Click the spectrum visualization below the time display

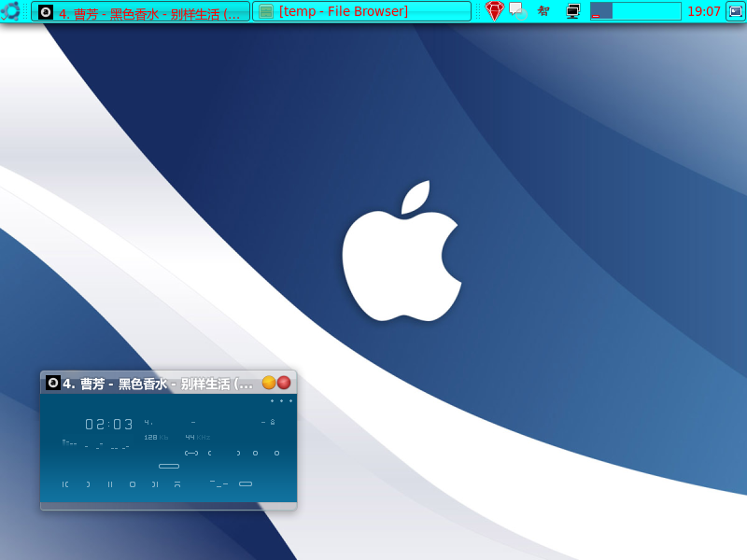pyautogui.click(x=96, y=445)
